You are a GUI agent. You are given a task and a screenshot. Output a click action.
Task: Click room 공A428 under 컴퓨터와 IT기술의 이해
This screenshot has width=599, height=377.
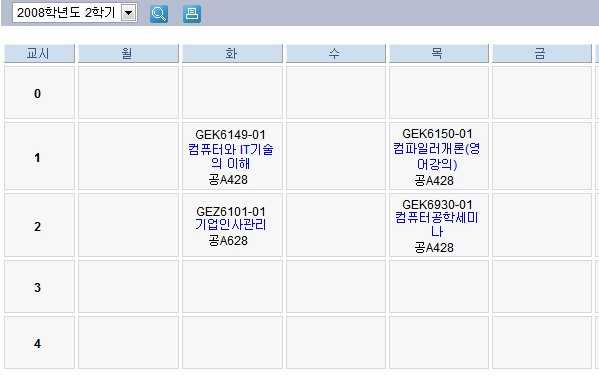coord(228,180)
